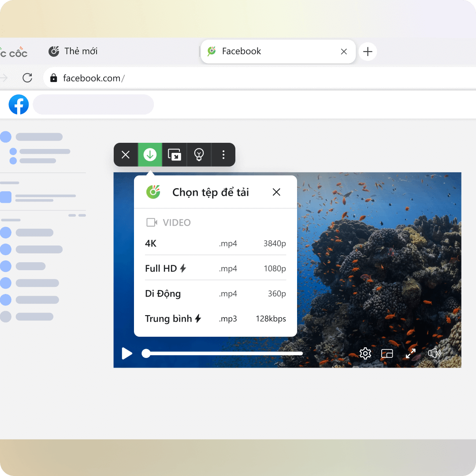Select the 4K 3840p mp4 download option
This screenshot has height=476, width=476.
pyautogui.click(x=215, y=244)
